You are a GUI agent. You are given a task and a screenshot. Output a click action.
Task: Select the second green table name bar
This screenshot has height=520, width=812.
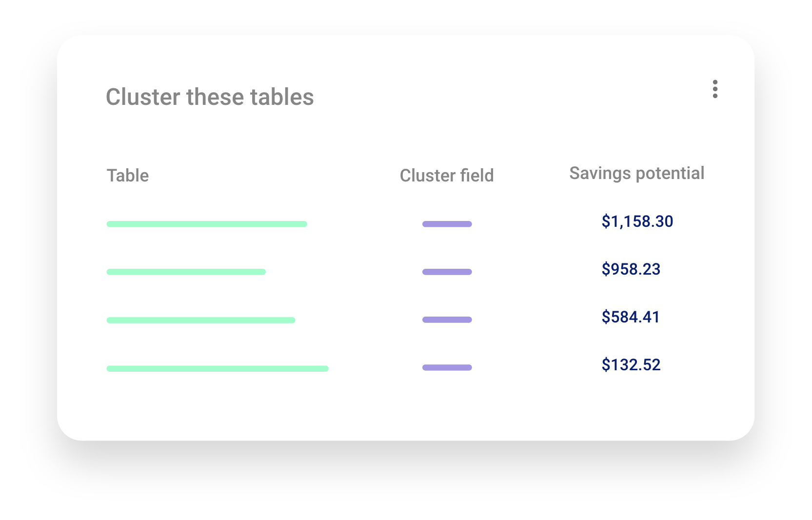tap(186, 272)
